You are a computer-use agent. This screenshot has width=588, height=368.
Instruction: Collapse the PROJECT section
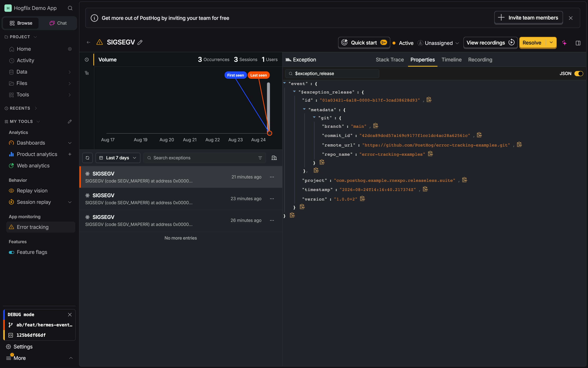coord(21,37)
